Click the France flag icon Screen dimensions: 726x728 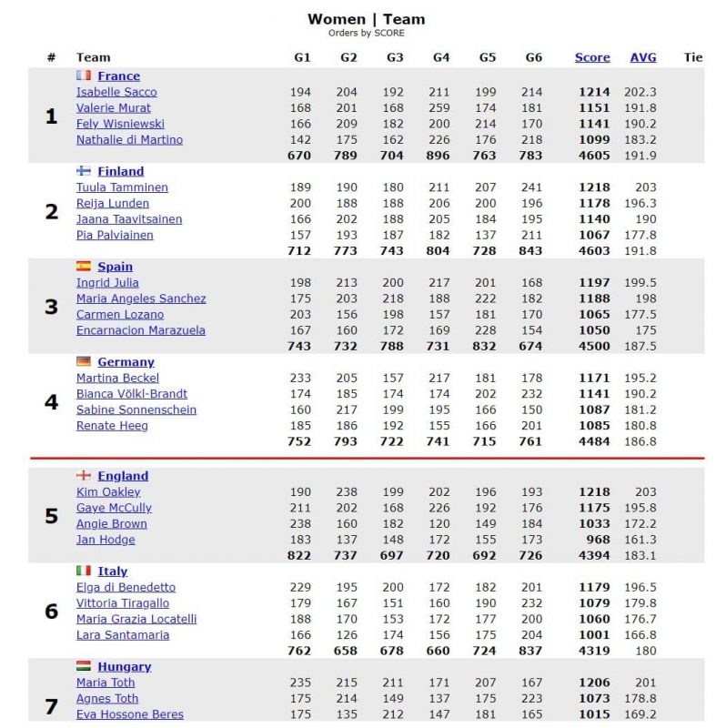click(x=84, y=76)
